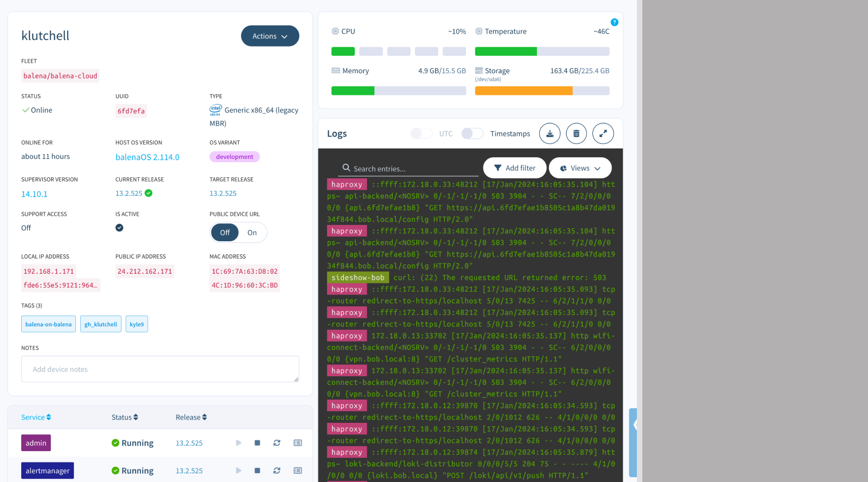This screenshot has height=482, width=868.
Task: Click the admin service label
Action: pos(36,443)
